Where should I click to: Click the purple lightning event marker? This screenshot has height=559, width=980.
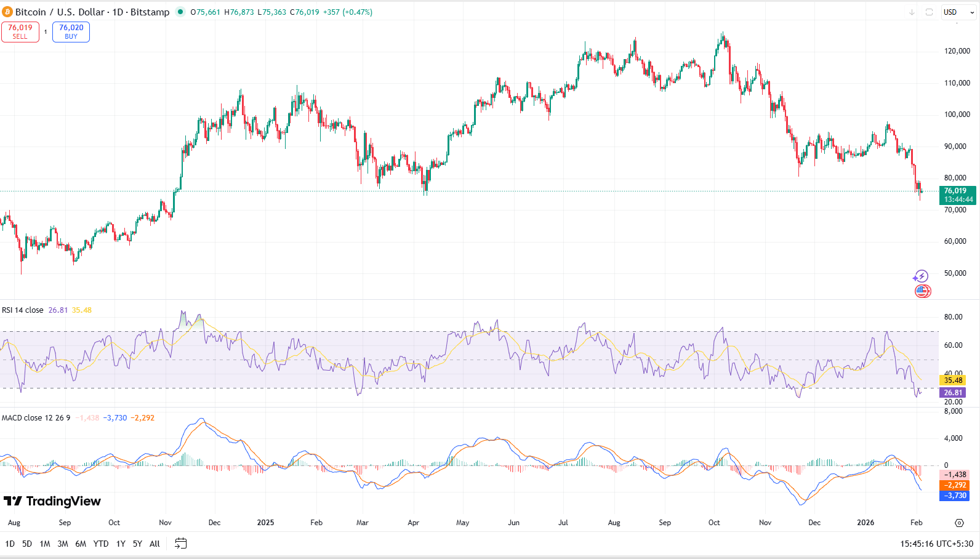[x=921, y=276]
